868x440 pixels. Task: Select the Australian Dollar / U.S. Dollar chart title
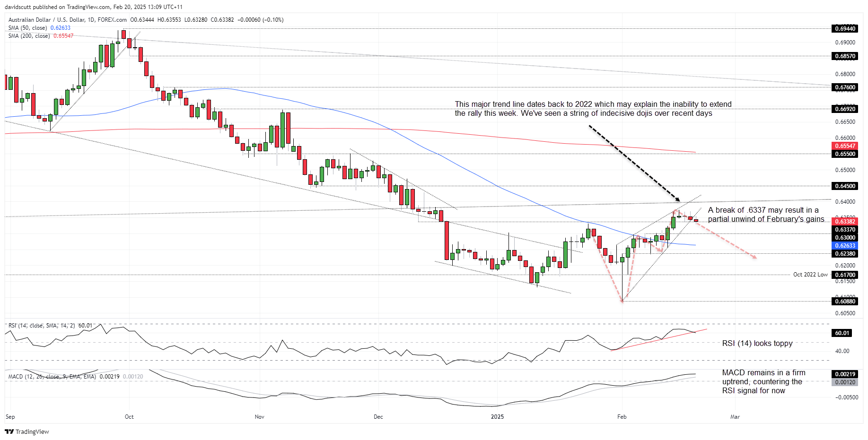tap(68, 20)
